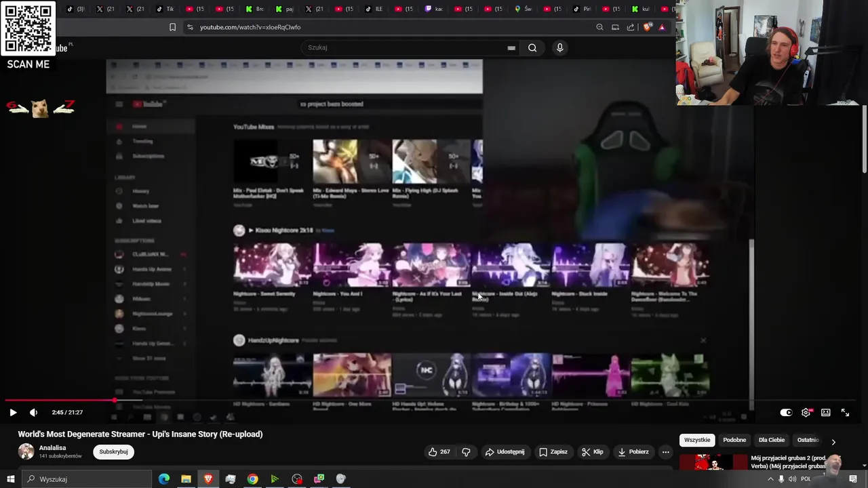The image size is (868, 488).
Task: Open Mój przyjaciel grubas 2 thumbnail
Action: click(713, 462)
